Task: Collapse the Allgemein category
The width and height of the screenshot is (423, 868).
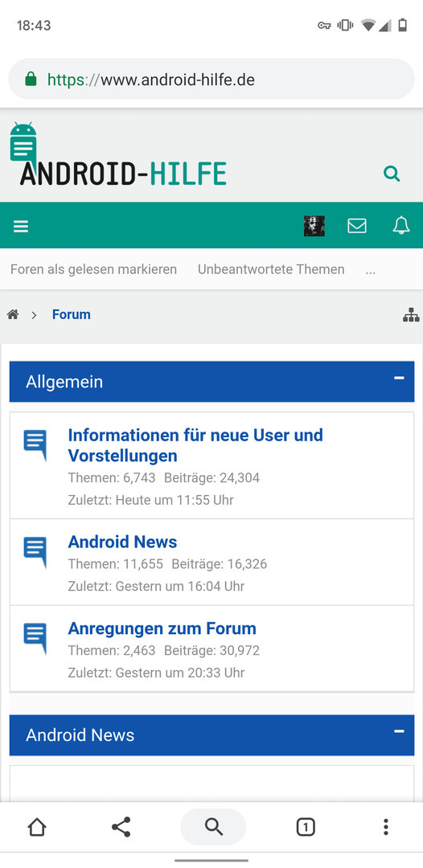Action: tap(399, 378)
